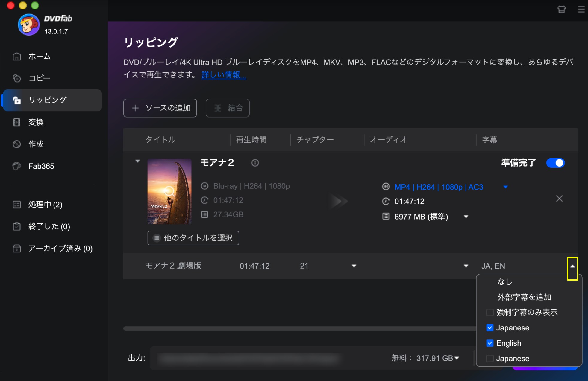The height and width of the screenshot is (381, 588).
Task: Open the 詳しい情報... link
Action: pos(224,74)
